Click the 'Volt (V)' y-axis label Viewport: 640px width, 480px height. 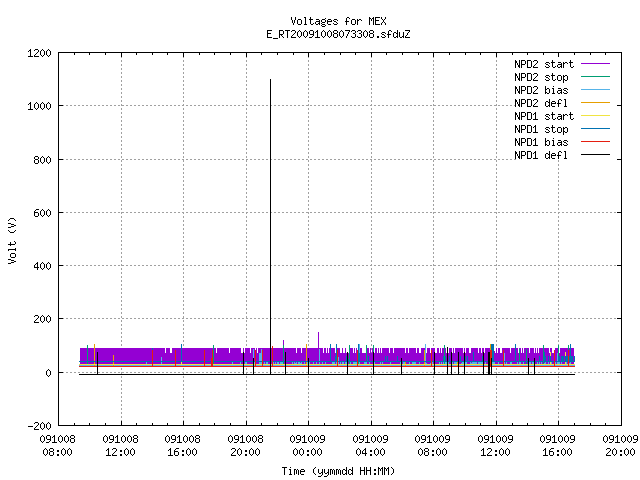(12, 241)
